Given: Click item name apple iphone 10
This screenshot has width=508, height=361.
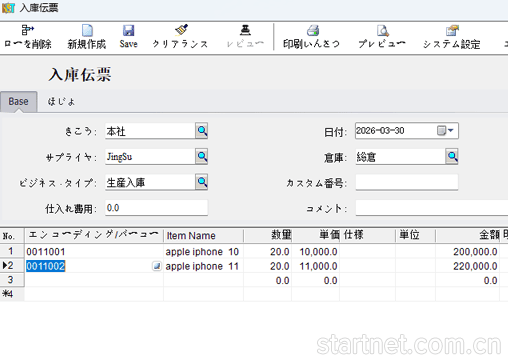Looking at the screenshot, I should pyautogui.click(x=203, y=252).
